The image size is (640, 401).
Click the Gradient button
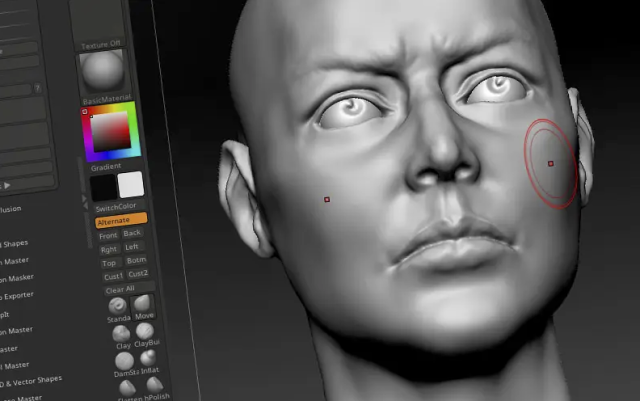point(106,167)
